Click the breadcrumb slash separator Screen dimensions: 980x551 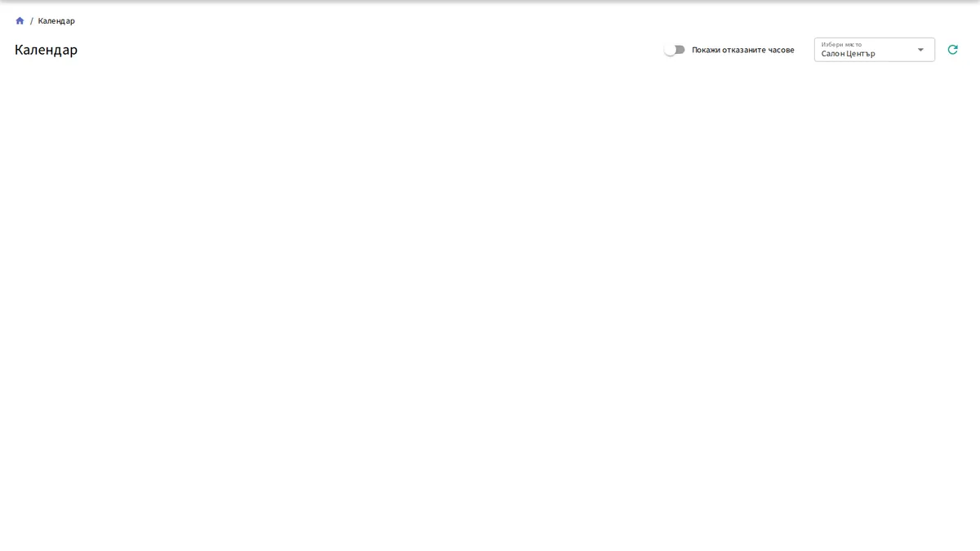pos(32,20)
